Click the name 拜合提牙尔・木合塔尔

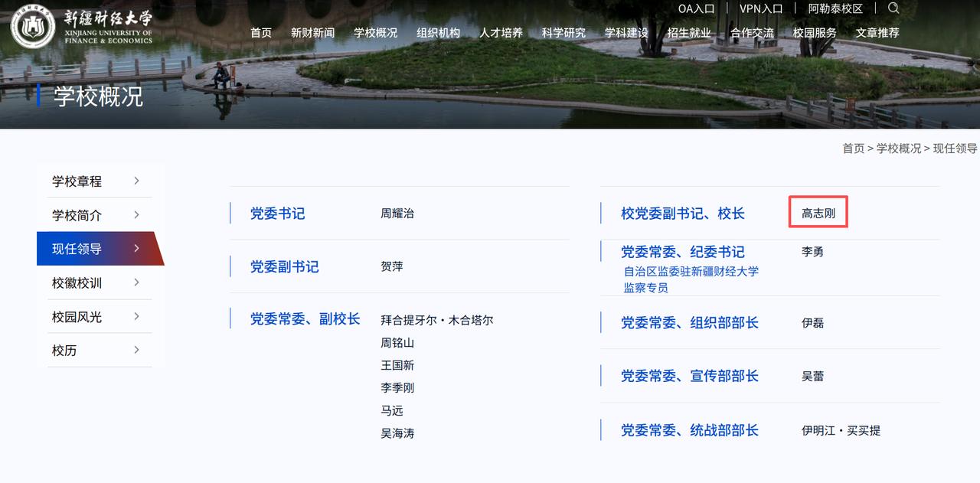[437, 320]
